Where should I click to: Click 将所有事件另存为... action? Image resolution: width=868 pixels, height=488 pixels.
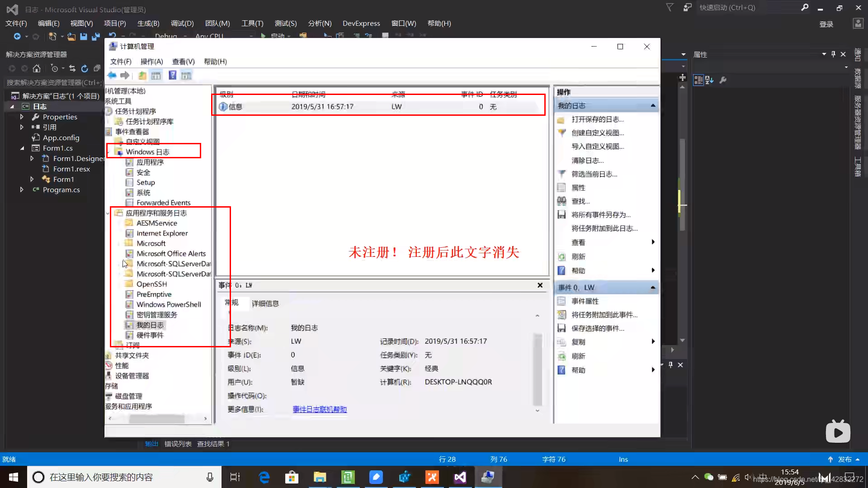pyautogui.click(x=601, y=214)
